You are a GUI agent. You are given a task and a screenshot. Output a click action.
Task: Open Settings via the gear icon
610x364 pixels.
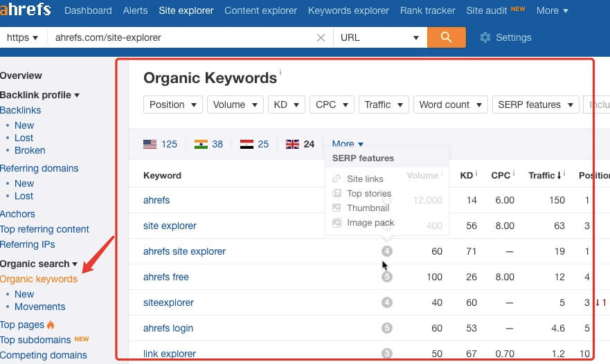tap(485, 38)
